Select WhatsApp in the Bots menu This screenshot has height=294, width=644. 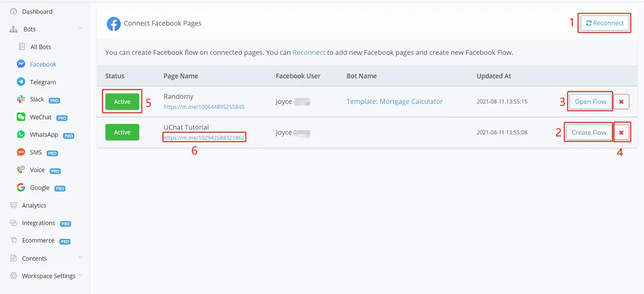[44, 135]
